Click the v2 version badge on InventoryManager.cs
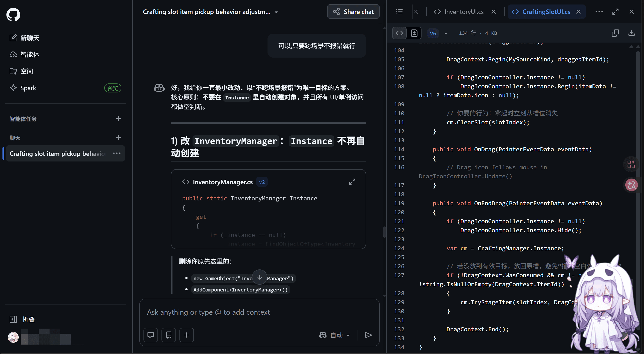The height and width of the screenshot is (354, 644). pyautogui.click(x=262, y=182)
